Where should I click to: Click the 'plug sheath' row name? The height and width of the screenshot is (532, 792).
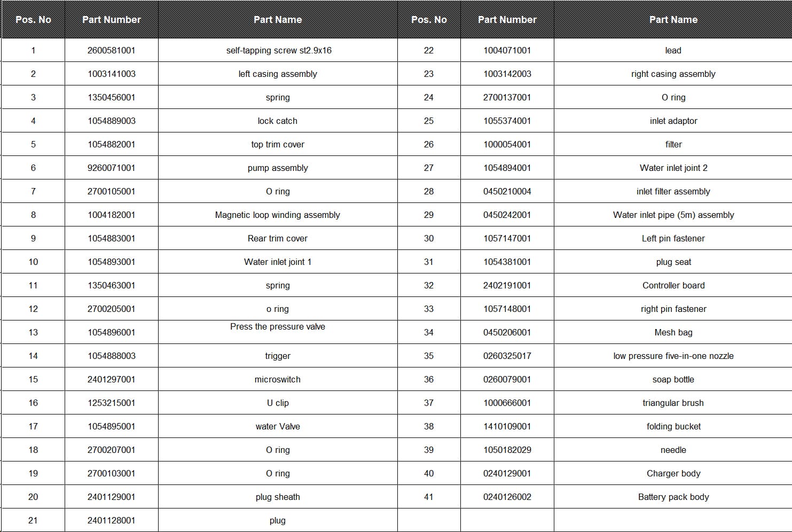278,497
